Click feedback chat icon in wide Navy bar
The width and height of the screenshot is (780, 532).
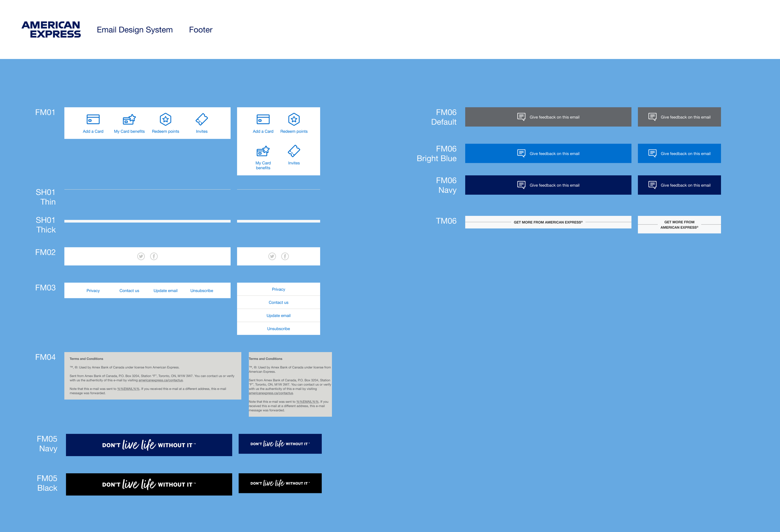[521, 185]
